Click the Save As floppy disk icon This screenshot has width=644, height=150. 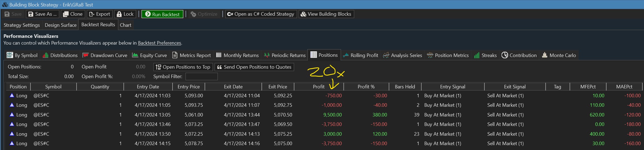click(x=31, y=14)
